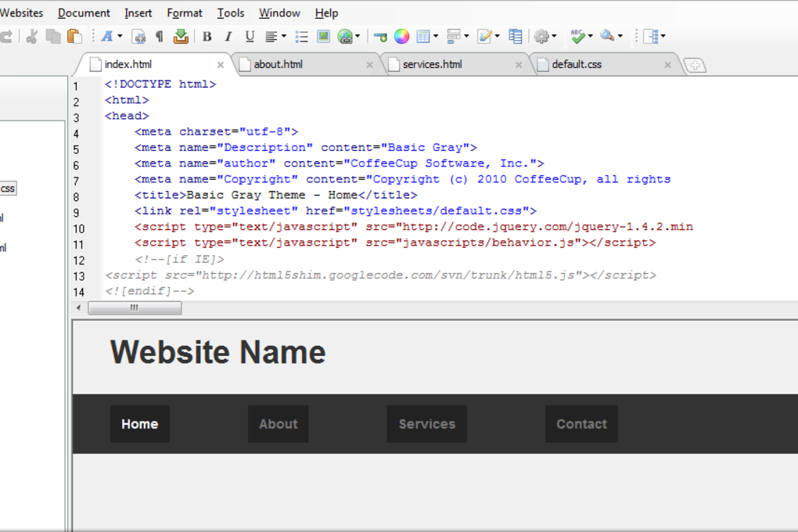Click the redo arrow icon
The image size is (798, 532).
[6, 36]
